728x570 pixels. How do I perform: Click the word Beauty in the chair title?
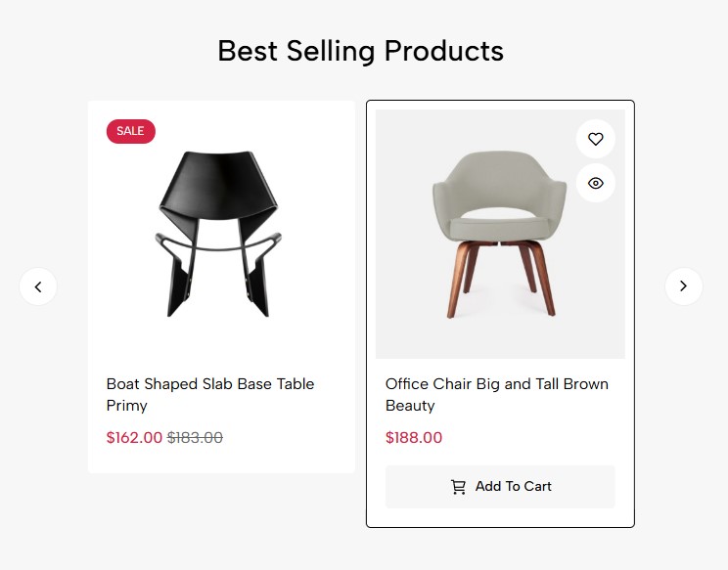(410, 406)
